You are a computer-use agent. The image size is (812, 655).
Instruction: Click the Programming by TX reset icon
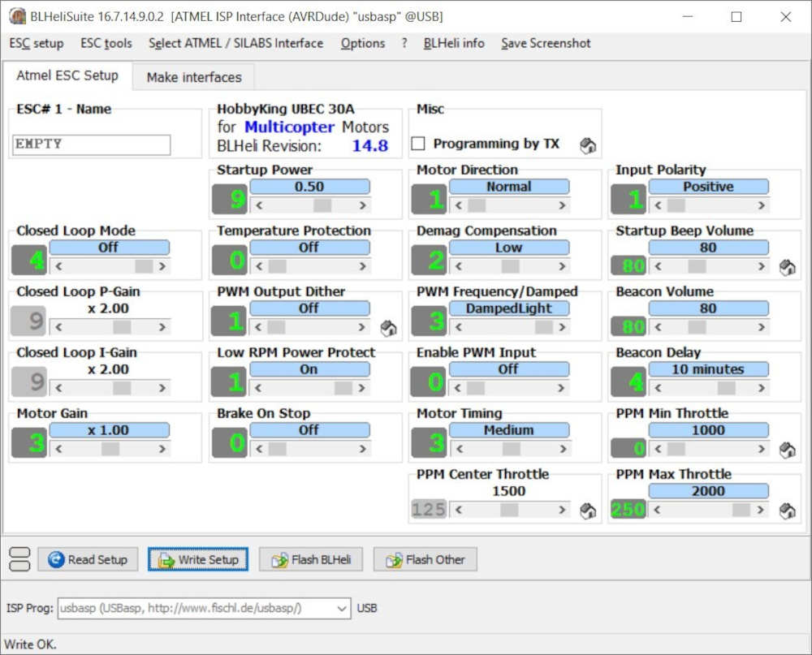click(588, 146)
